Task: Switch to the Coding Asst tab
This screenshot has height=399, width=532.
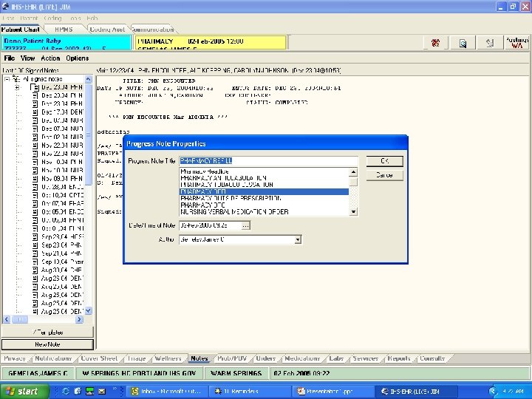Action: [107, 30]
